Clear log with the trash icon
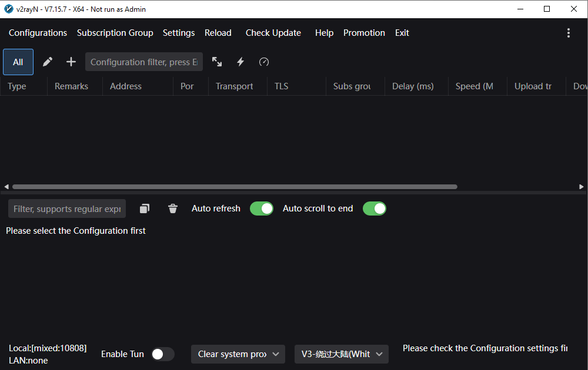This screenshot has height=370, width=588. [173, 208]
